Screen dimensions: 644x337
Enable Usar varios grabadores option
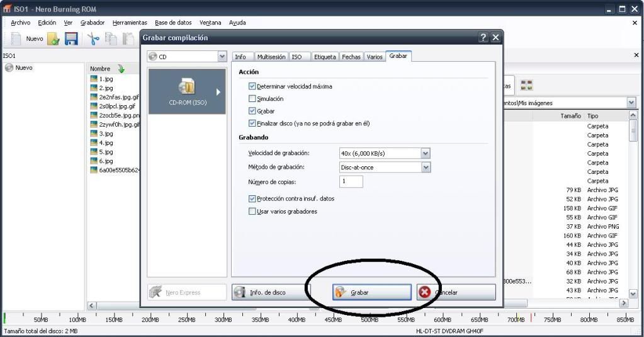coord(252,212)
